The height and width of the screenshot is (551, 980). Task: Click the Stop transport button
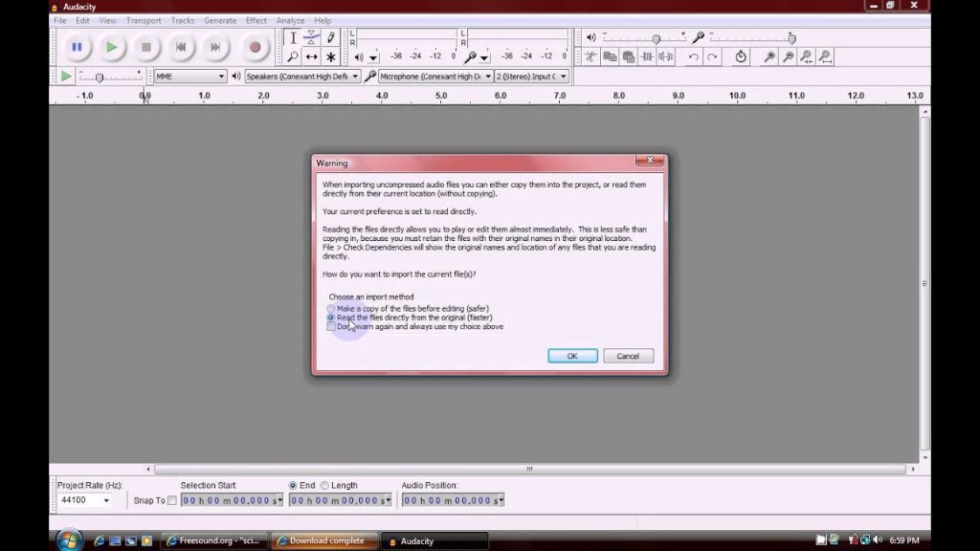pyautogui.click(x=146, y=46)
